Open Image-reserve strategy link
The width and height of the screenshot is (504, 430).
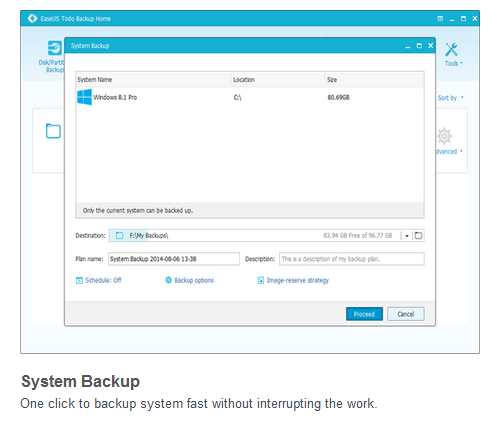[x=298, y=280]
